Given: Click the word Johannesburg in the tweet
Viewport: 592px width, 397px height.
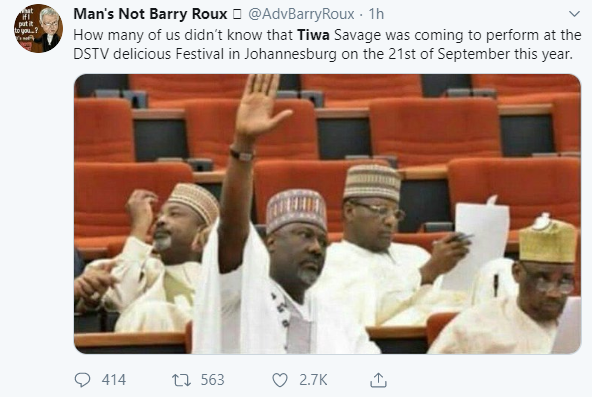Looking at the screenshot, I should pos(290,54).
